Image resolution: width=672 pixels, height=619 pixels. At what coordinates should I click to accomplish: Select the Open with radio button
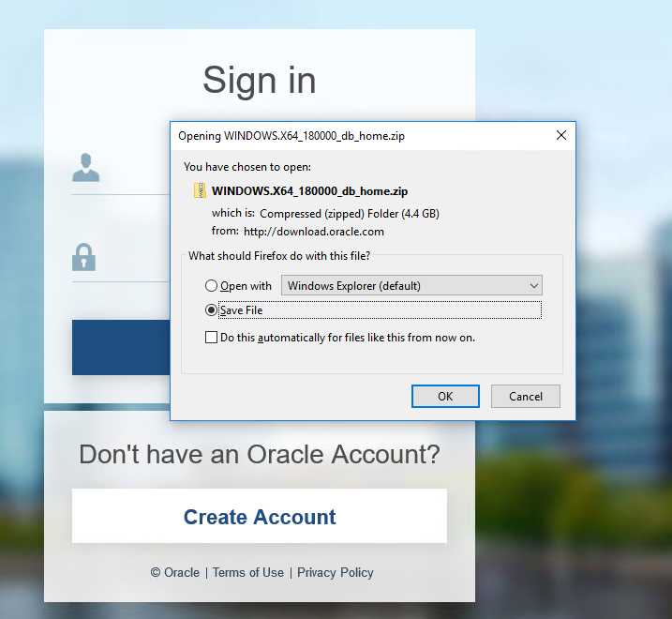tap(211, 286)
